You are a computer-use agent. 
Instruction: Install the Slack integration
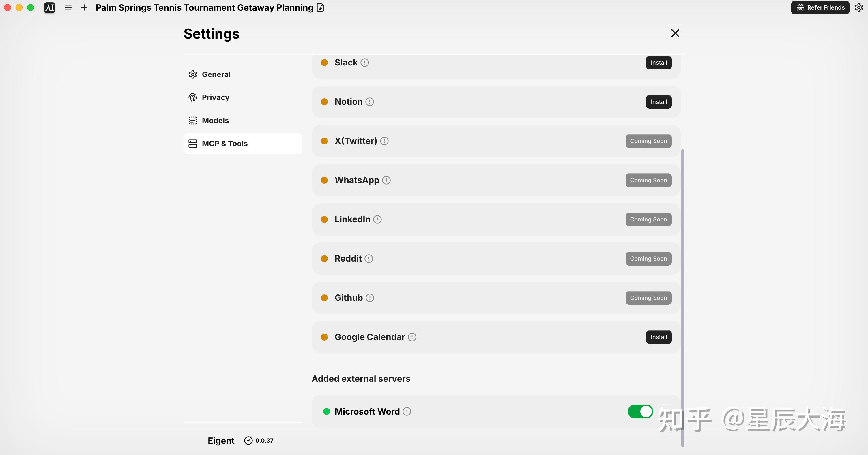tap(659, 63)
